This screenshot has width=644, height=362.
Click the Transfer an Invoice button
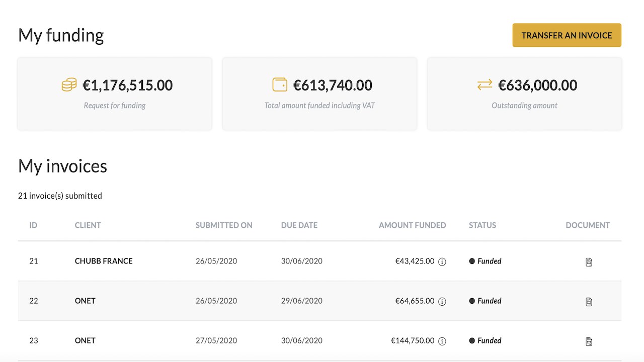click(567, 35)
